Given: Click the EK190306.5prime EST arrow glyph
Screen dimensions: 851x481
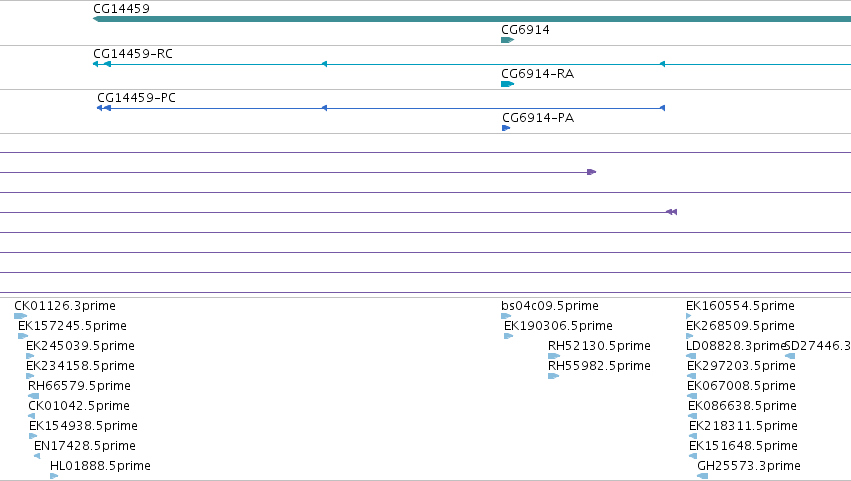Looking at the screenshot, I should click(x=509, y=336).
